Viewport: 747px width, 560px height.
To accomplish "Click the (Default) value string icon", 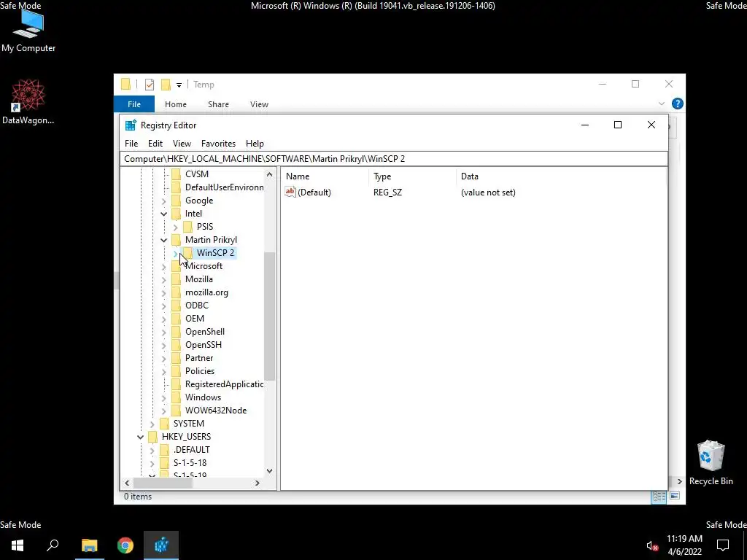I will click(x=290, y=192).
